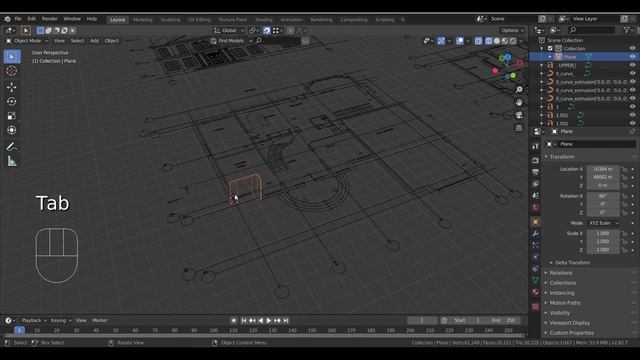
Task: Open the Texture properties tab
Action: (536, 307)
